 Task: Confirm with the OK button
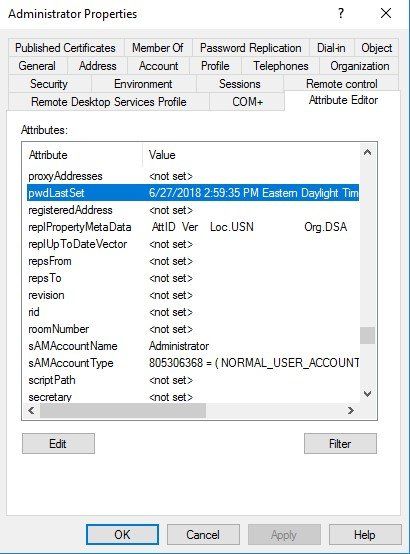122,535
